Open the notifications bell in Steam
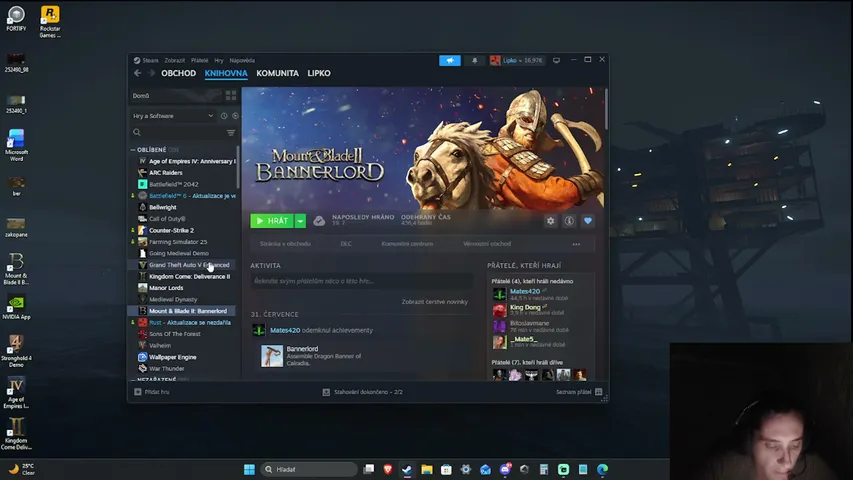 [474, 60]
